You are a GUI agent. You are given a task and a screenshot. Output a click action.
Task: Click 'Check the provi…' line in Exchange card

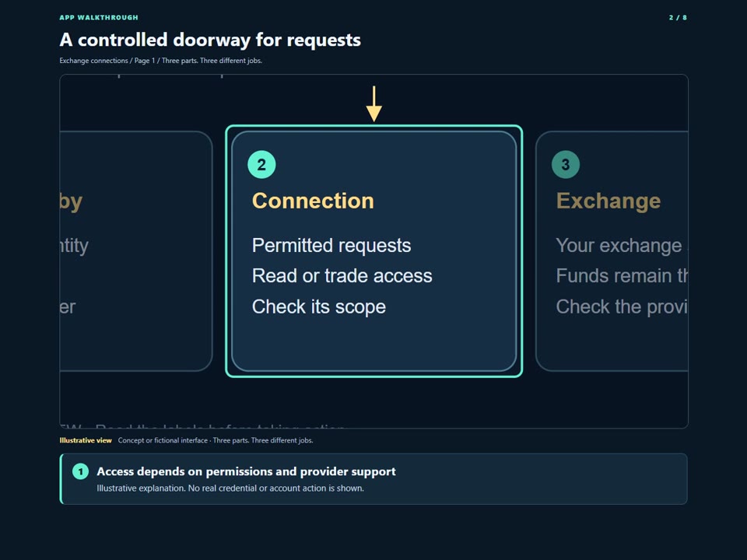click(622, 306)
